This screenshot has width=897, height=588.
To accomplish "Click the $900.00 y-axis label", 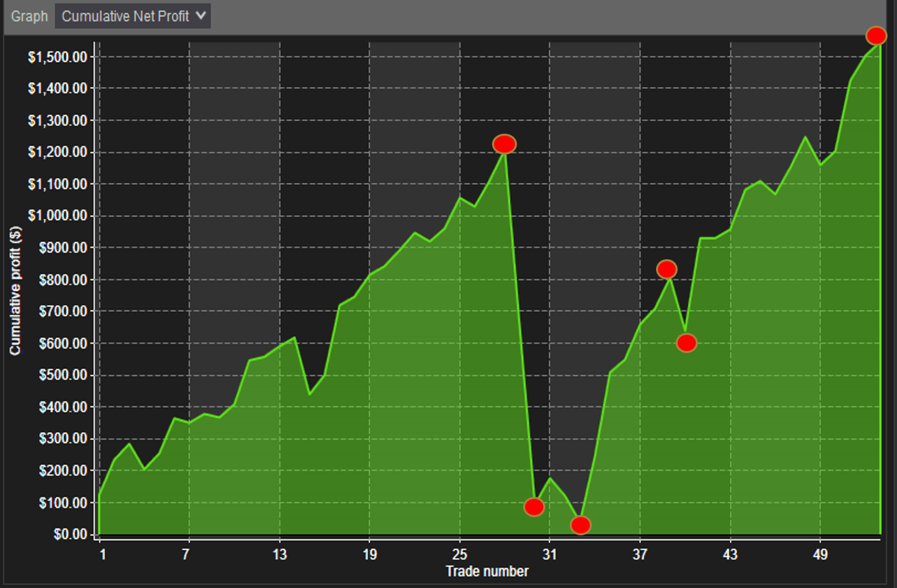I will [63, 248].
